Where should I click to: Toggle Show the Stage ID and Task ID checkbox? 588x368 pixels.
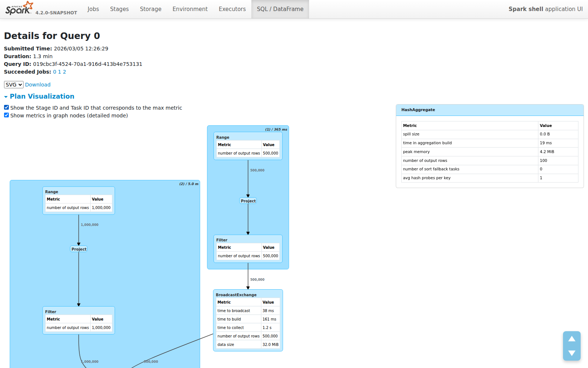point(6,107)
